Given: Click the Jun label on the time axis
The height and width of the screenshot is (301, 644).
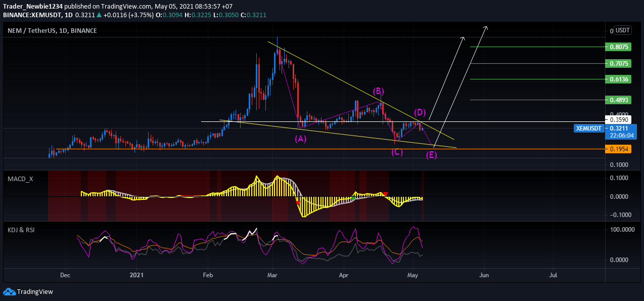Looking at the screenshot, I should point(484,276).
